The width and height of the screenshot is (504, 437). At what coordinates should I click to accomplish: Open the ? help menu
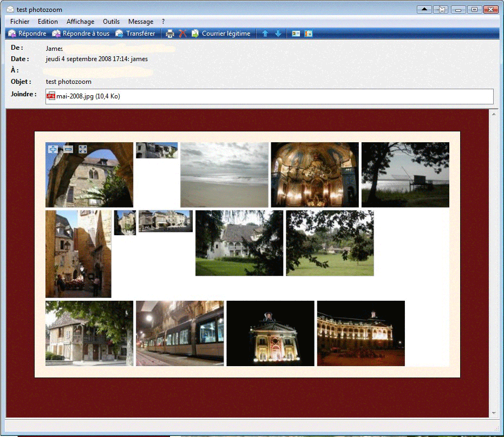[163, 22]
